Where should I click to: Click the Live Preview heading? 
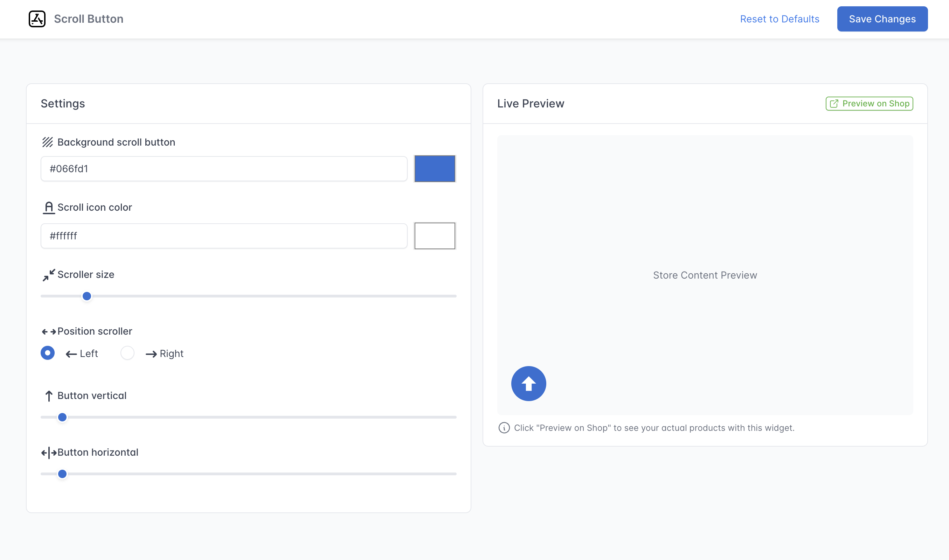click(531, 103)
